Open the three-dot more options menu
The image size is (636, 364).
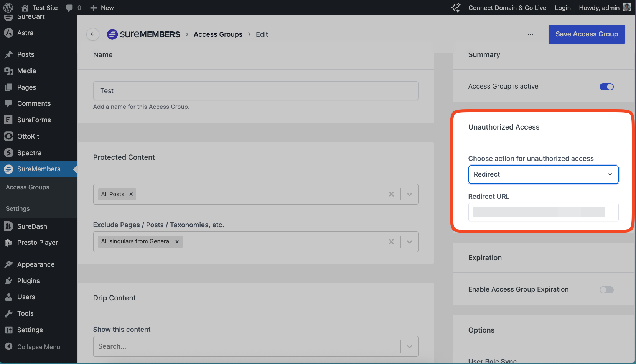point(530,34)
